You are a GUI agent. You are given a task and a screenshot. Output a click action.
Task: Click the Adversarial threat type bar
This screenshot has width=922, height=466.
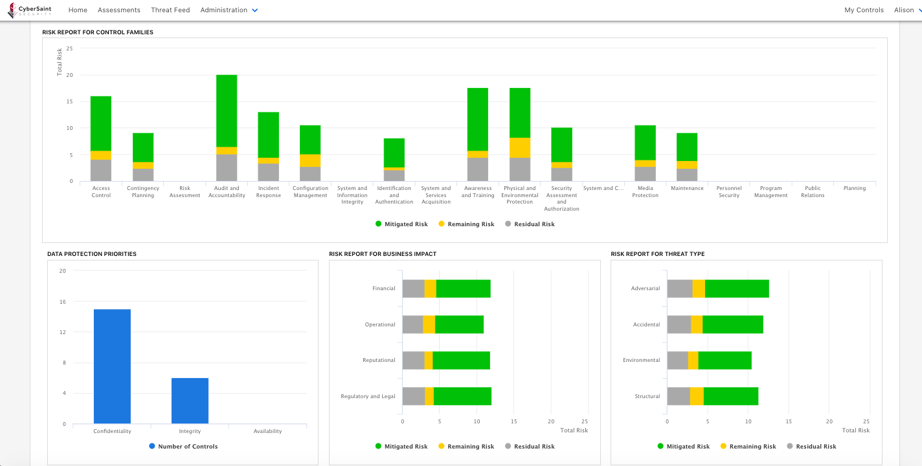click(x=718, y=289)
